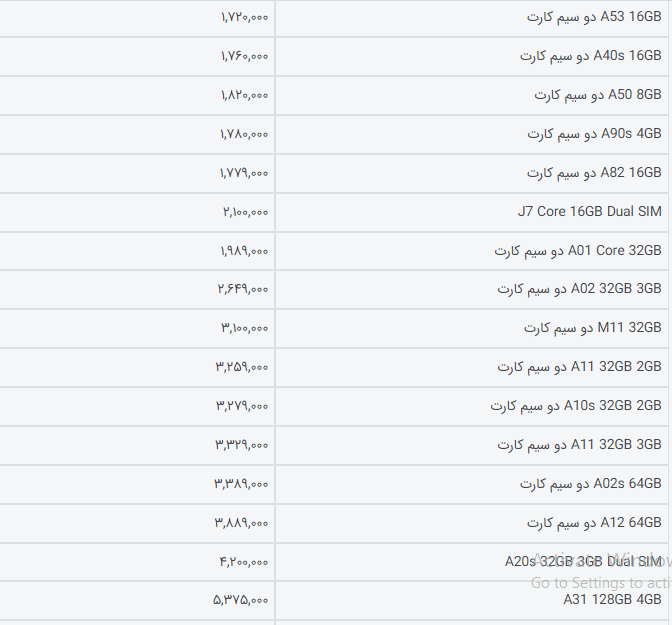The image size is (672, 625).
Task: Click the A01 Core 32GB model name
Action: pyautogui.click(x=578, y=251)
